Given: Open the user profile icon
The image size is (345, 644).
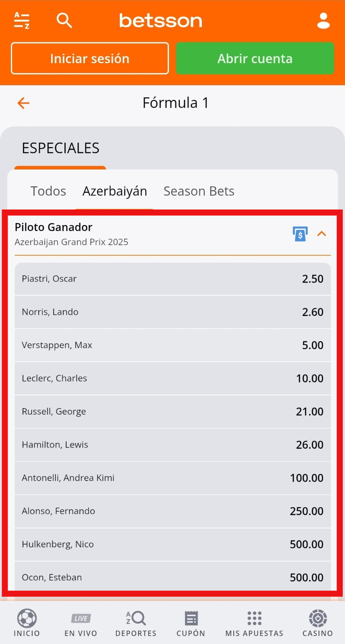Looking at the screenshot, I should [x=323, y=21].
